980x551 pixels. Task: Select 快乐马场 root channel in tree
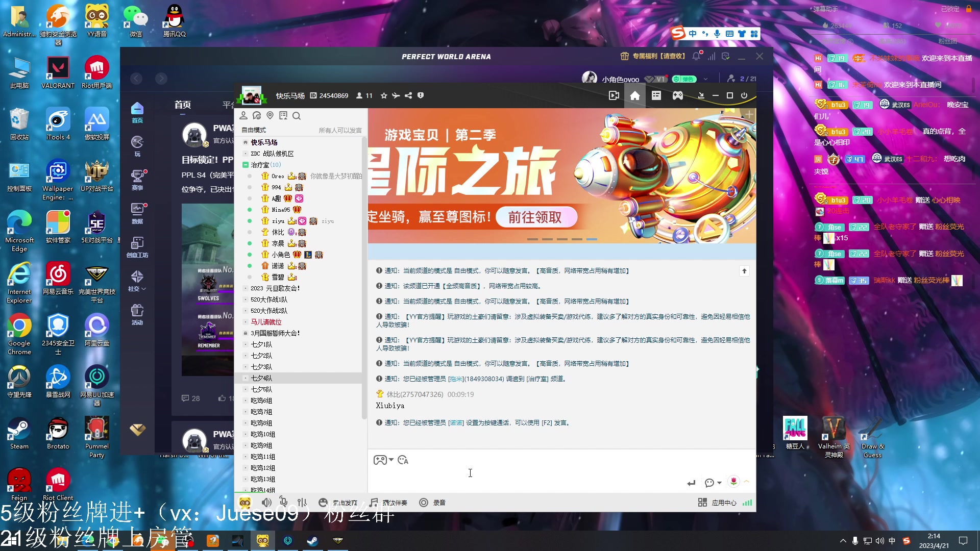pos(264,142)
